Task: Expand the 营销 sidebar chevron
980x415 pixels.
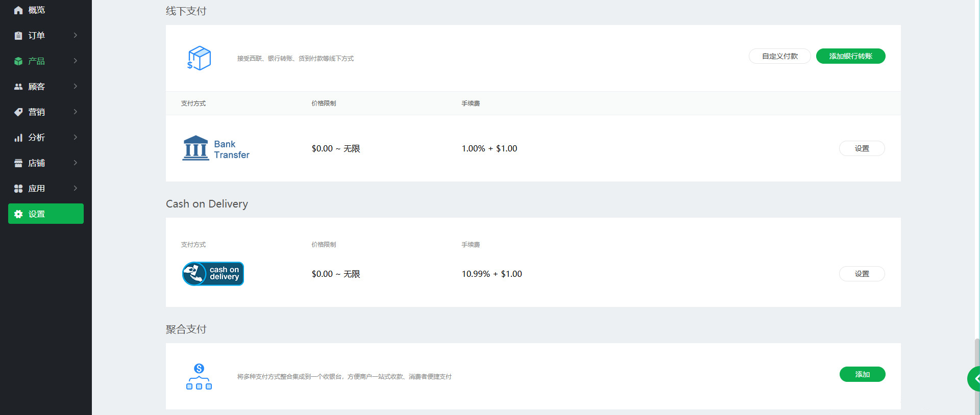Action: coord(76,112)
